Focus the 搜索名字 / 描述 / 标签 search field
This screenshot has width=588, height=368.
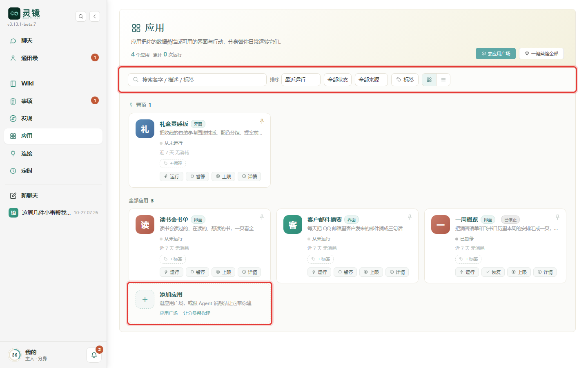[x=197, y=80]
